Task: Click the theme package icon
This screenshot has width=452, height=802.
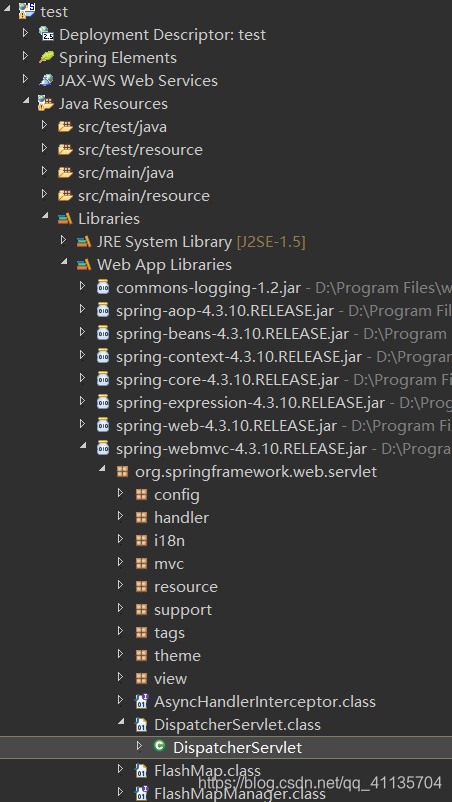Action: 141,656
